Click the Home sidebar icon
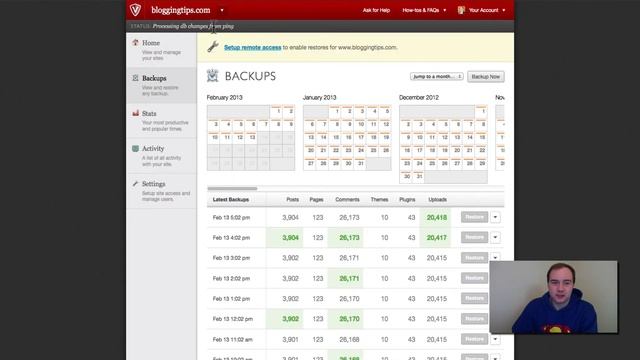640x360 pixels. tap(135, 42)
